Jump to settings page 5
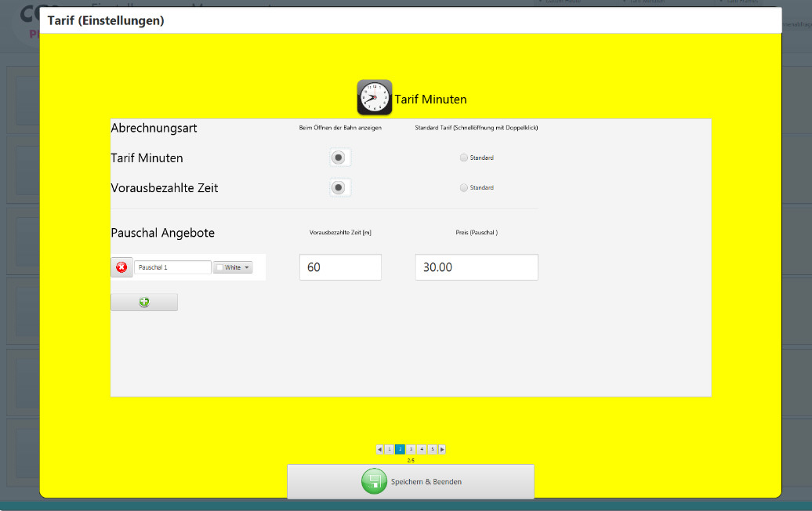Screen dimensions: 812x511 [x=432, y=450]
